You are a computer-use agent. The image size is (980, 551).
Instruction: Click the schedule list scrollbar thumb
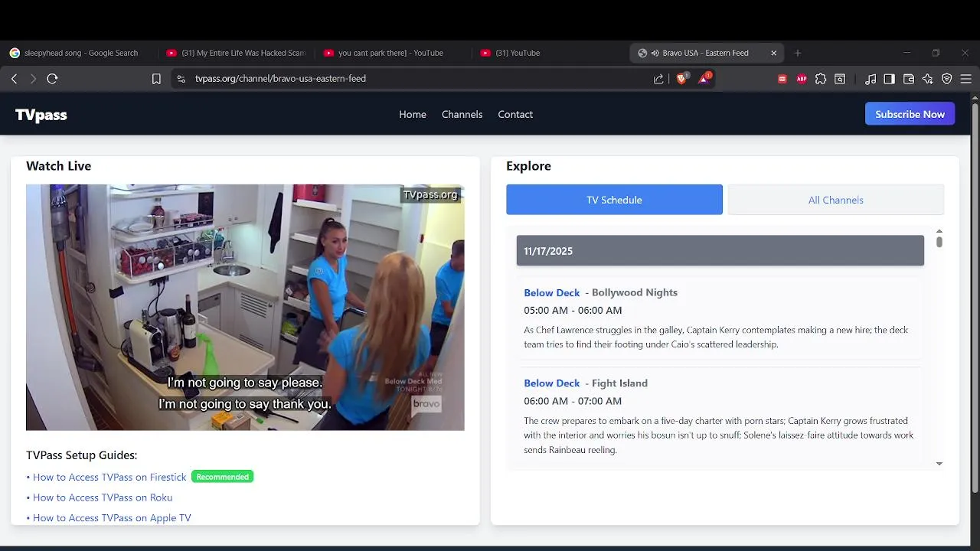click(939, 242)
